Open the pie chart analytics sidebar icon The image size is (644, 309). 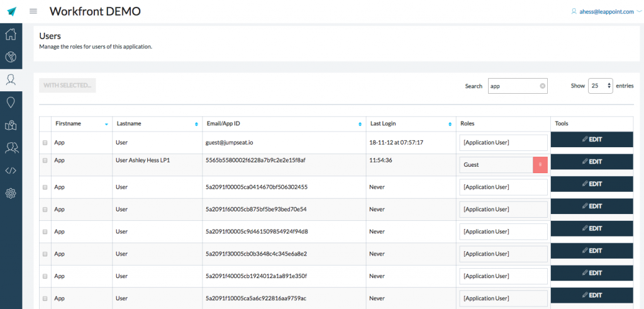click(x=11, y=57)
